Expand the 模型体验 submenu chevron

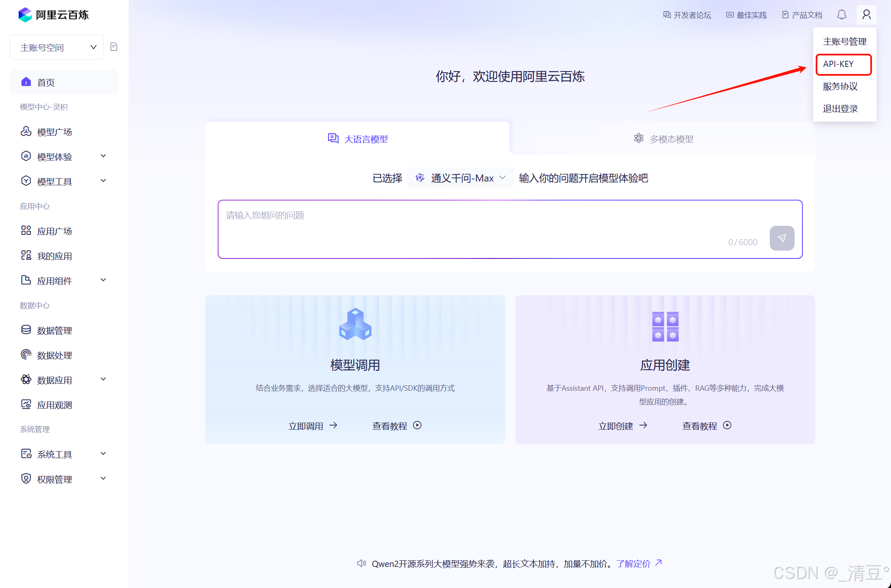103,156
